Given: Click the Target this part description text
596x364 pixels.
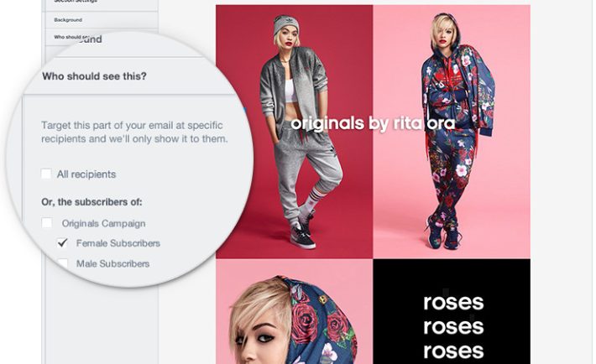Looking at the screenshot, I should pyautogui.click(x=134, y=132).
